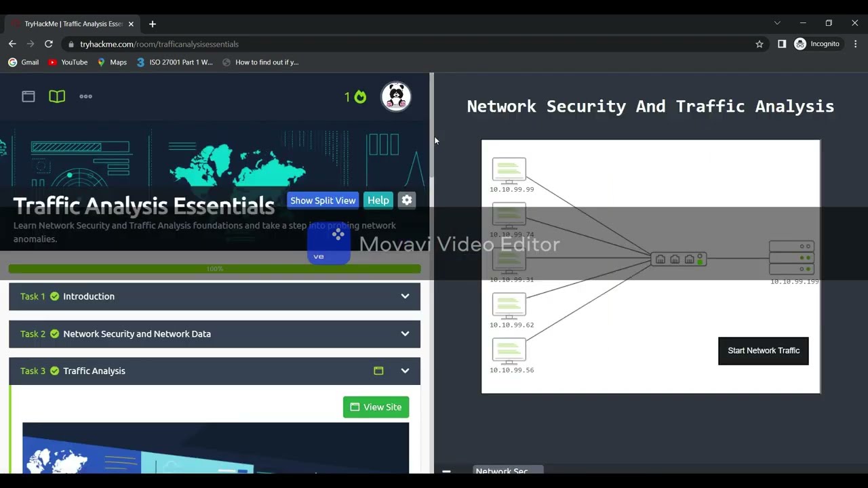
Task: Click host computer 10.10.99.62
Action: [509, 306]
